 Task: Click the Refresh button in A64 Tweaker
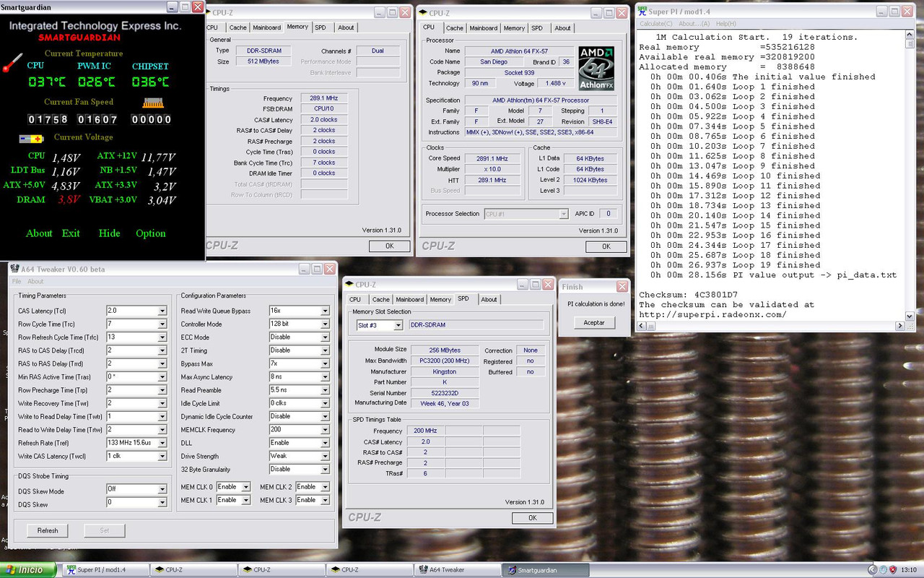coord(48,530)
